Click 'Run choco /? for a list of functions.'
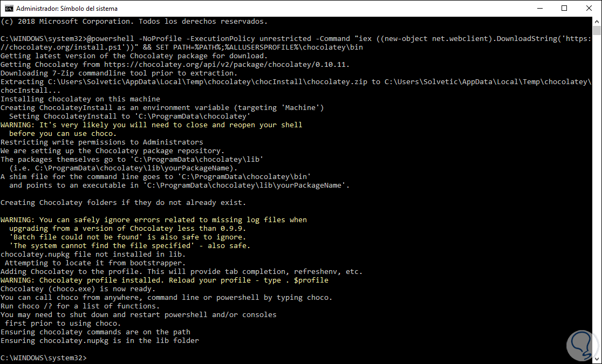Viewport: 602px width, 364px height. [x=80, y=306]
